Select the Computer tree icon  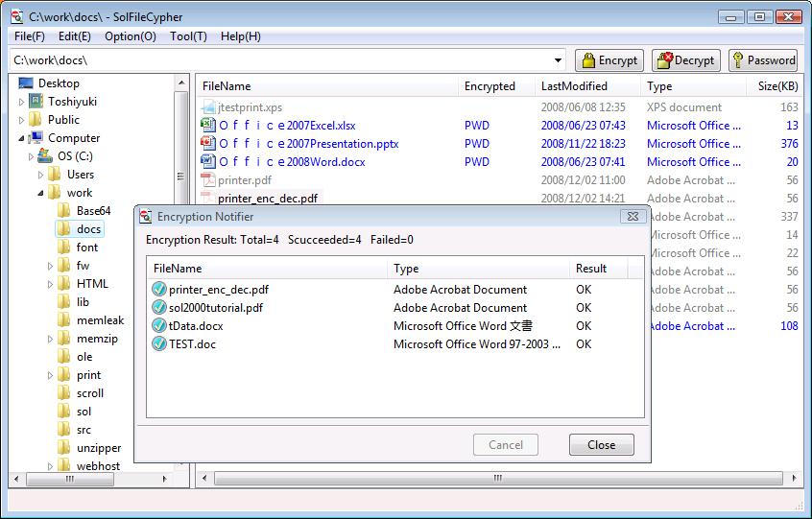36,137
